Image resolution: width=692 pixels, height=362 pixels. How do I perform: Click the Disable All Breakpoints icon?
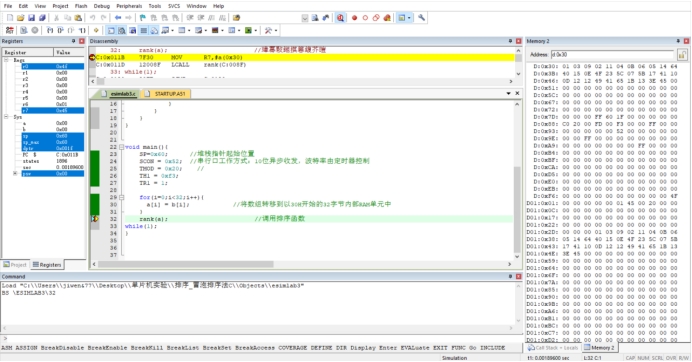pyautogui.click(x=376, y=18)
